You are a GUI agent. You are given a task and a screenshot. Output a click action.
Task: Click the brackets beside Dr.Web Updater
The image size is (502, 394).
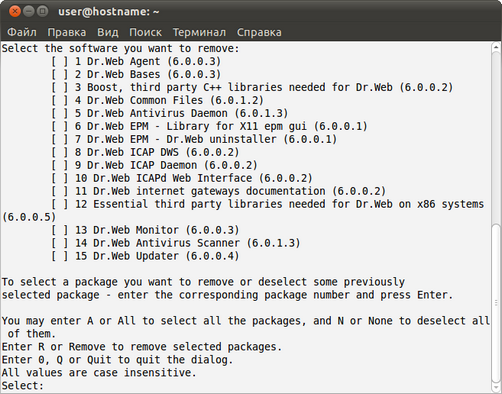(60, 256)
